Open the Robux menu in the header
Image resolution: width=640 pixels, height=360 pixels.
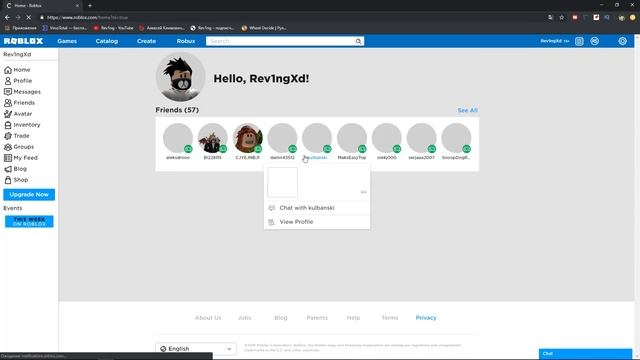click(186, 41)
